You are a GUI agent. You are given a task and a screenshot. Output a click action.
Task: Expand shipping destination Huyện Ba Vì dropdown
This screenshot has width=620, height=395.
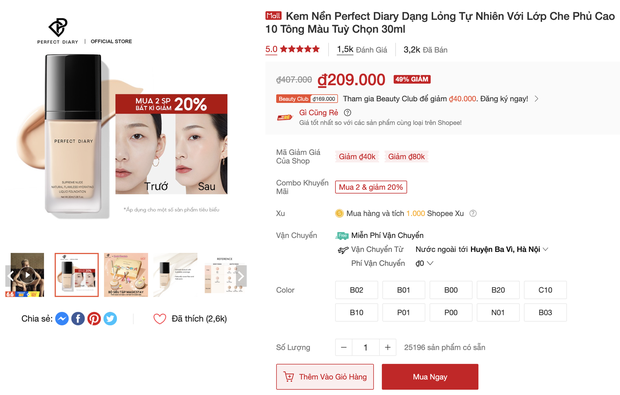coord(546,249)
